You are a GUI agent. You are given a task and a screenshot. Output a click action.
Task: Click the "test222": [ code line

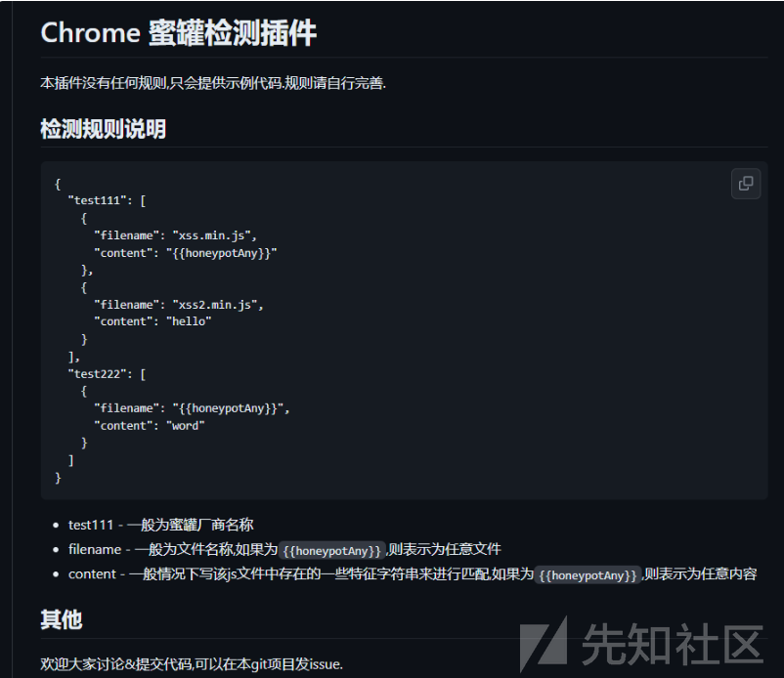click(x=107, y=374)
